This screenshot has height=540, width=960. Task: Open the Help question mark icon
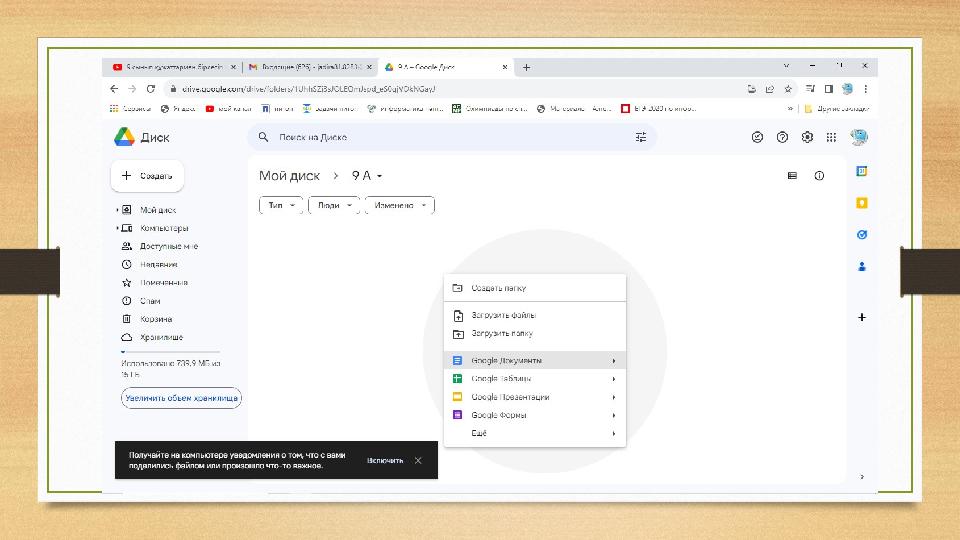point(782,137)
